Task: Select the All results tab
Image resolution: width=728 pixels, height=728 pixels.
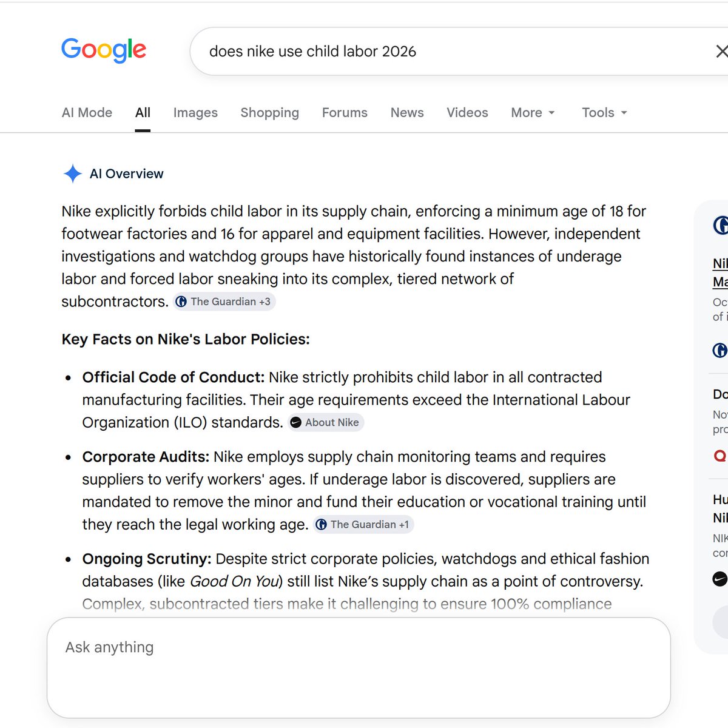Action: (x=143, y=112)
